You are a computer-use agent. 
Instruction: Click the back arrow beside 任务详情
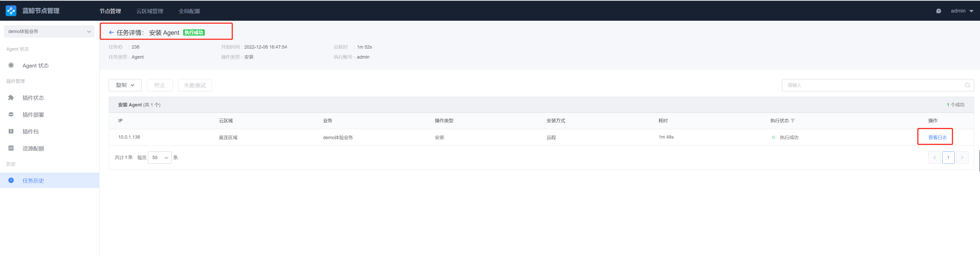[111, 33]
